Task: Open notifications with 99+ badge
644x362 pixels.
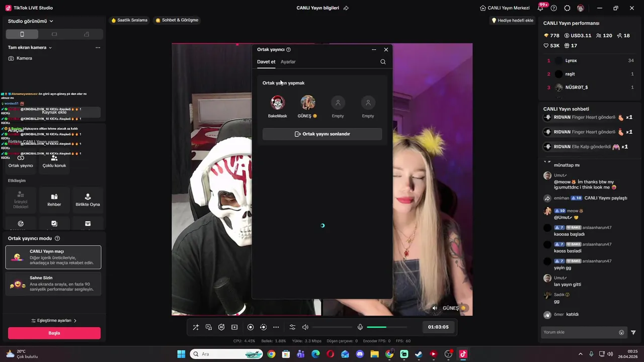Action: pyautogui.click(x=541, y=8)
